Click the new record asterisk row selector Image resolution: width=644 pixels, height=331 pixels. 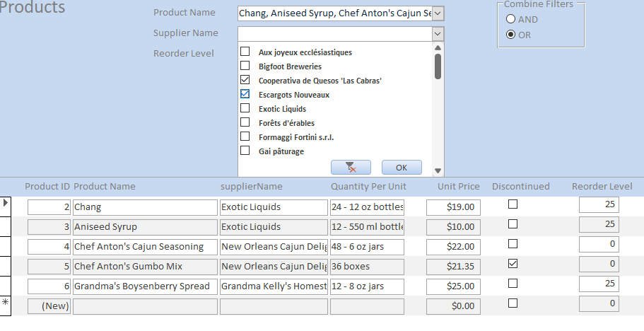(x=6, y=303)
